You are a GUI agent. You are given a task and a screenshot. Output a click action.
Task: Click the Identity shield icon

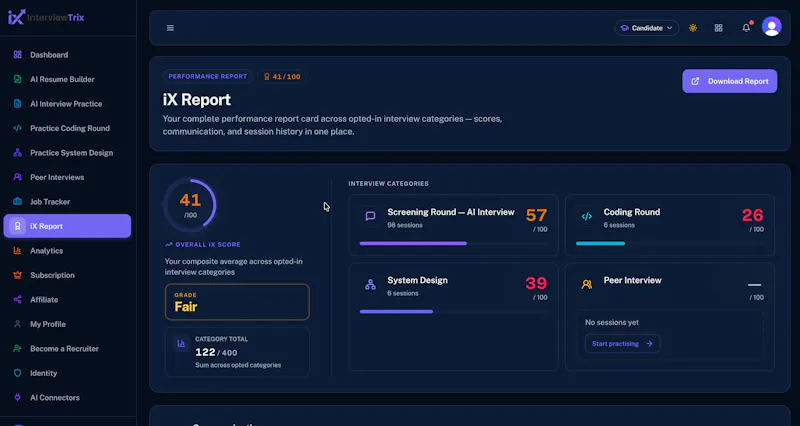(x=17, y=373)
